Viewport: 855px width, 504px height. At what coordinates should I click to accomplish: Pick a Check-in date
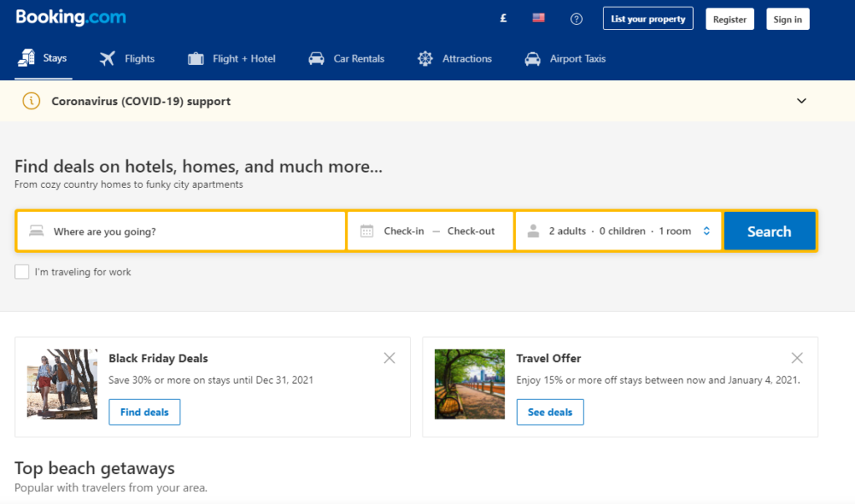403,231
